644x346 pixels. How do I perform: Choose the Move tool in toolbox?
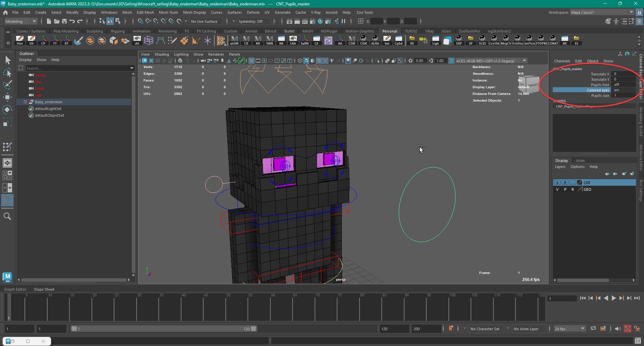[7, 97]
